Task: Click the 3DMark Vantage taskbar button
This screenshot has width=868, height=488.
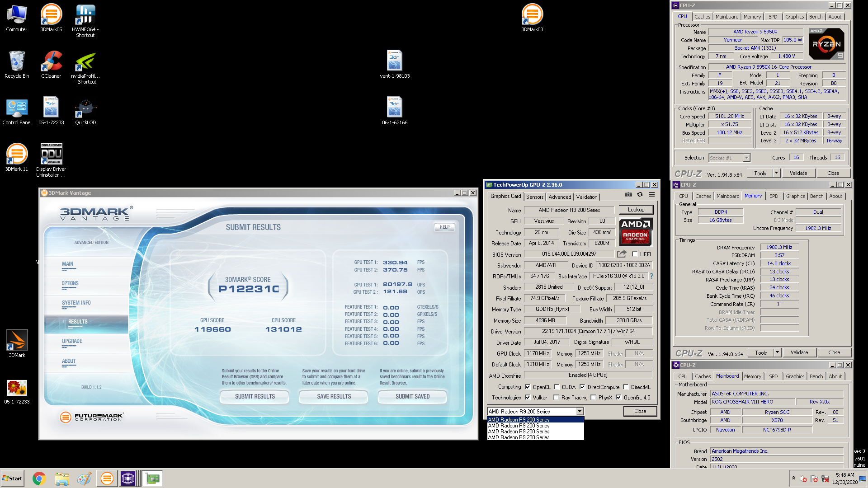Action: (107, 479)
